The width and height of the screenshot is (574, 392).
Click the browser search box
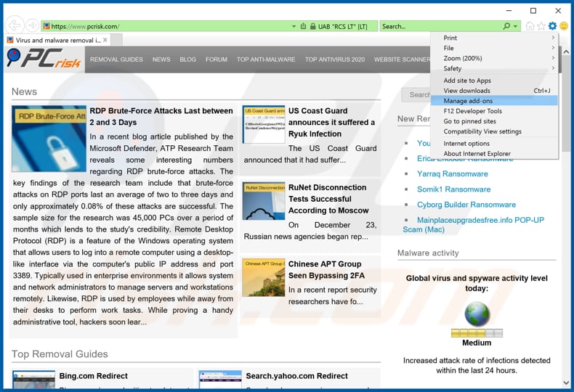(x=441, y=26)
